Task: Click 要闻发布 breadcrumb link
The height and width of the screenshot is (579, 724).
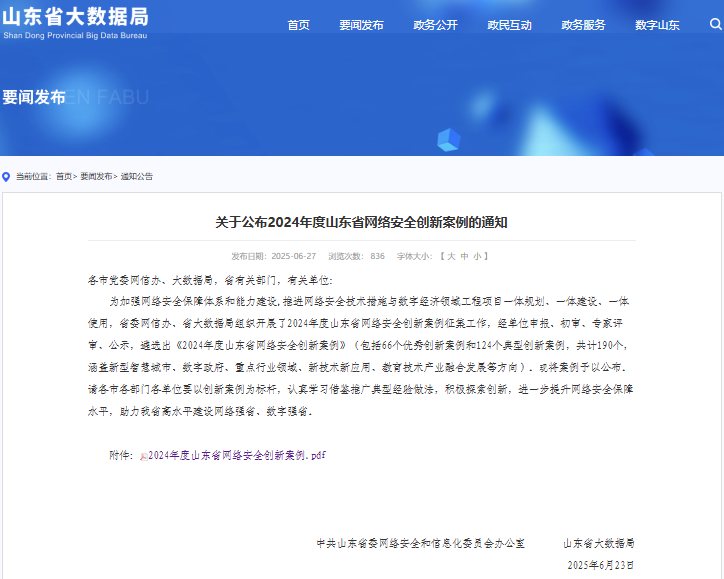Action: coord(96,176)
